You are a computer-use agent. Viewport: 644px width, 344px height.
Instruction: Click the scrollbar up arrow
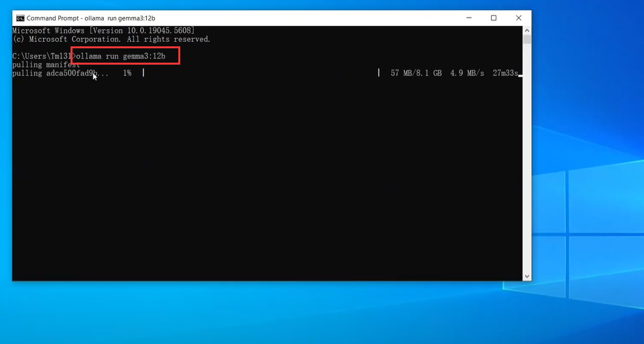pos(527,31)
